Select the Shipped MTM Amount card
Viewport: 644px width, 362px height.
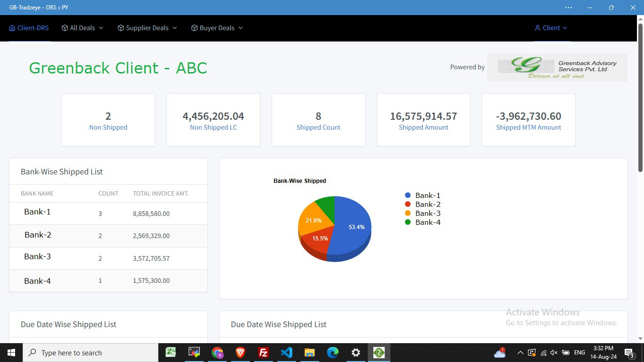528,120
